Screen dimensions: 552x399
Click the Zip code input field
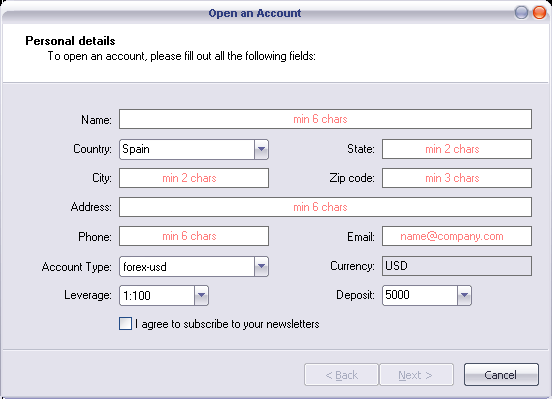coord(457,178)
